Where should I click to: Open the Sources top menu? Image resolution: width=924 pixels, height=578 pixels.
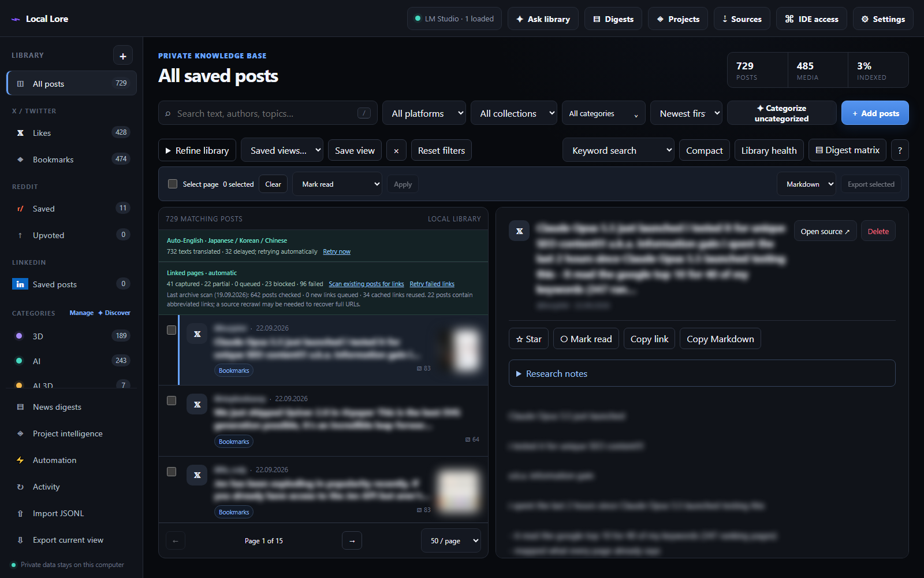(742, 18)
